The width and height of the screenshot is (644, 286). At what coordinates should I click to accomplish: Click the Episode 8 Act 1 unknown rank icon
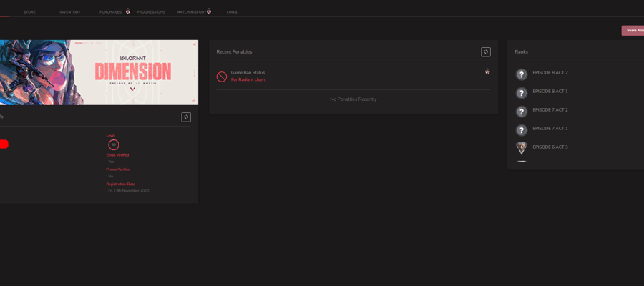522,93
